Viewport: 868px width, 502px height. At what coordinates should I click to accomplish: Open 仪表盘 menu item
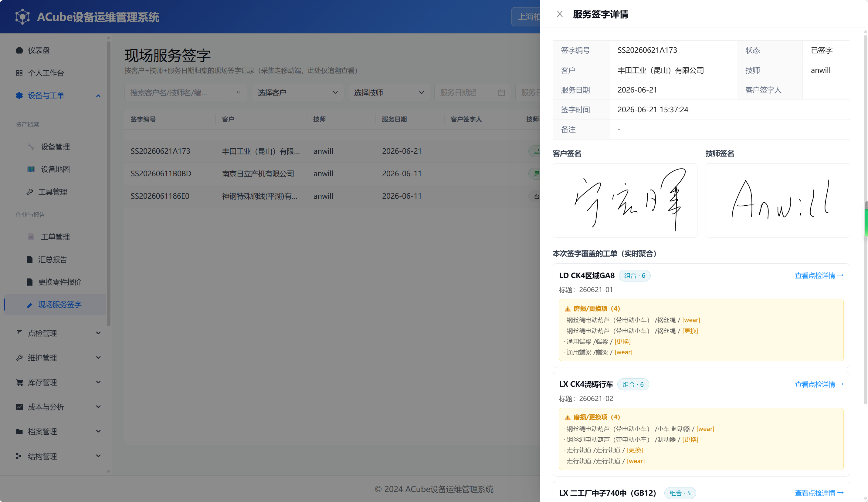55,51
